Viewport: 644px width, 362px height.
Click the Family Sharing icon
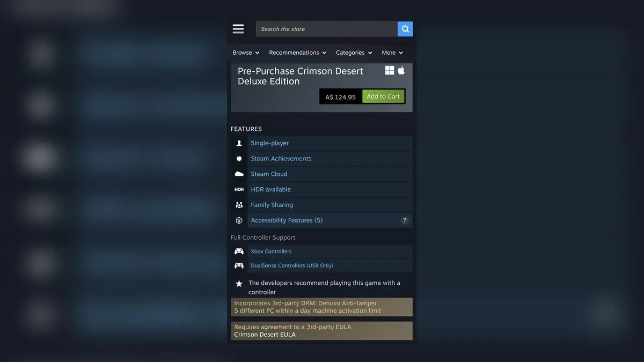click(x=238, y=204)
